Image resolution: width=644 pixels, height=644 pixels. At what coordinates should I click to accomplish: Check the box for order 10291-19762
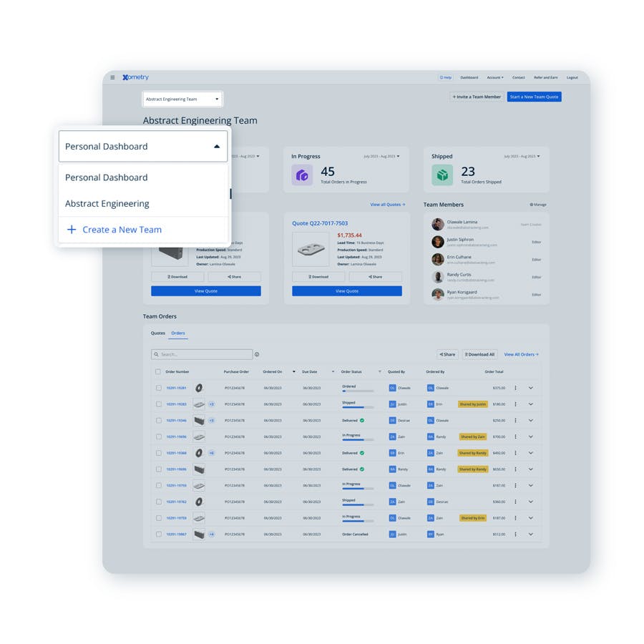click(x=159, y=502)
